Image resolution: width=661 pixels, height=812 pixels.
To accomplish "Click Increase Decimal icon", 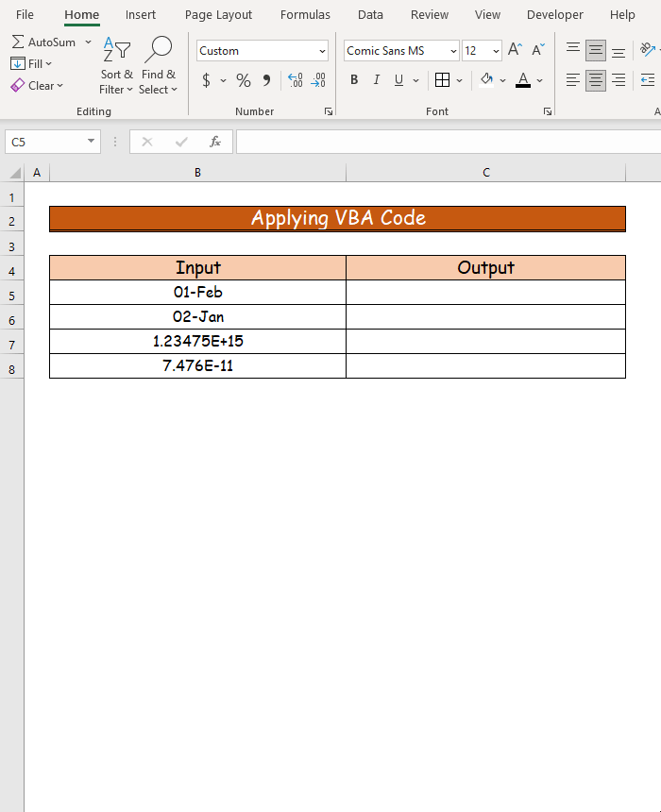I will point(296,80).
